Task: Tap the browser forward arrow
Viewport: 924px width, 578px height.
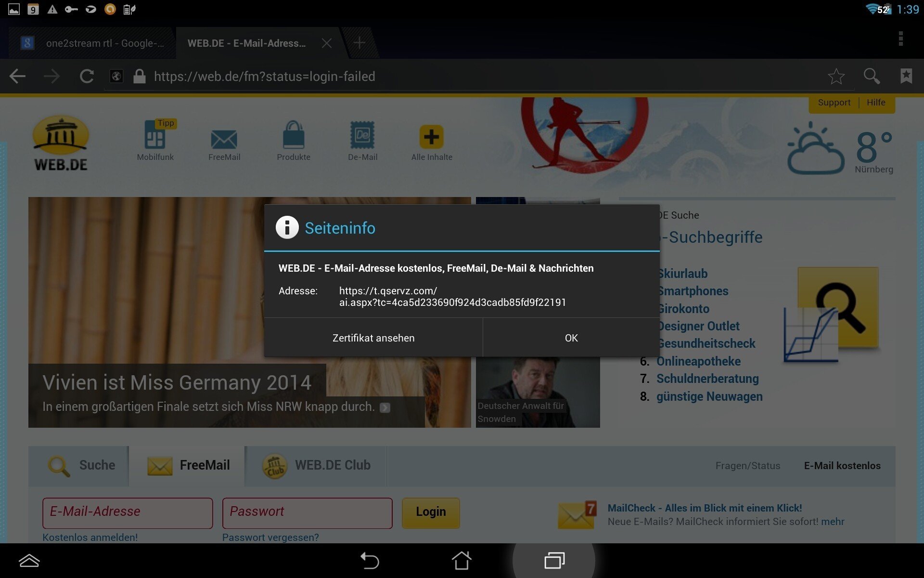Action: click(x=51, y=76)
